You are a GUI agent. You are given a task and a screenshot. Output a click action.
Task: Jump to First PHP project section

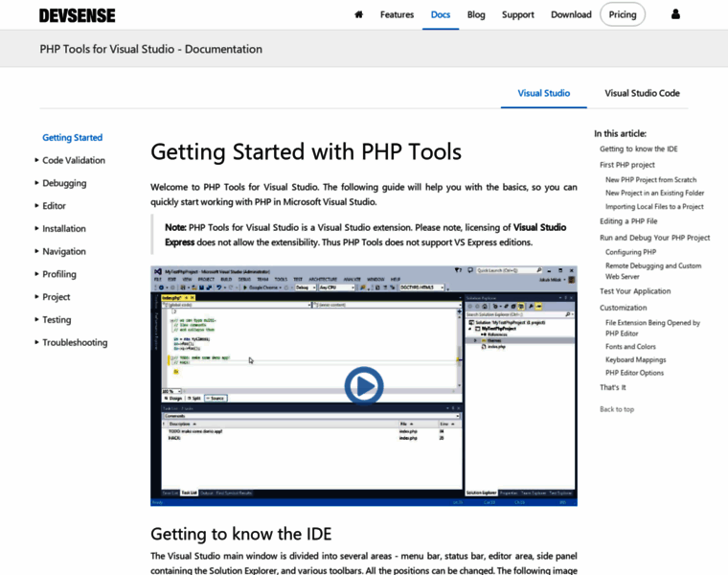click(x=627, y=165)
